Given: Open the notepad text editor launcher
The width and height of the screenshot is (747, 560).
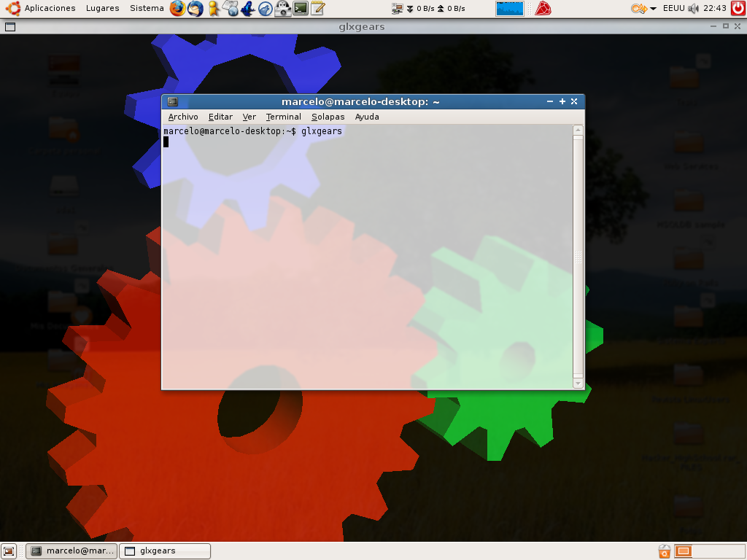Looking at the screenshot, I should pyautogui.click(x=318, y=8).
